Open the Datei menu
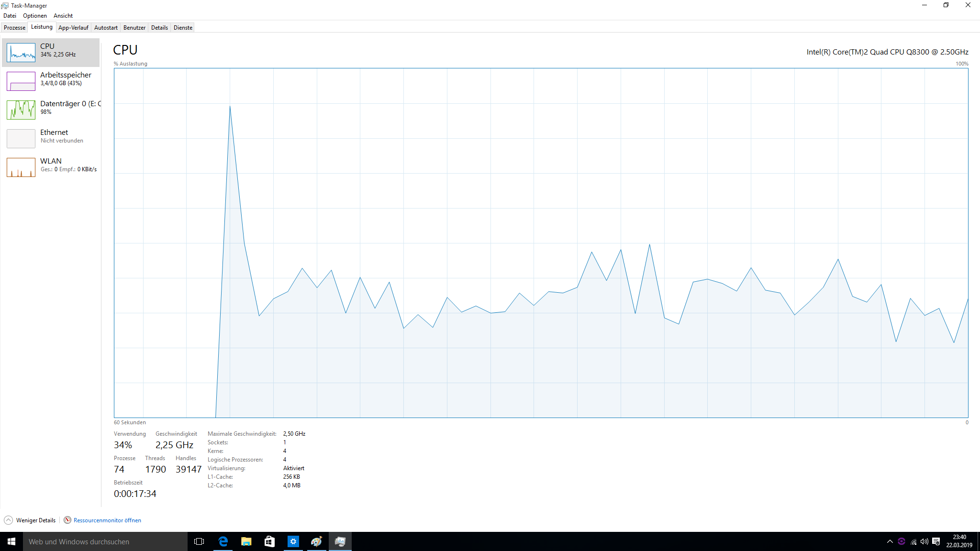Viewport: 980px width, 551px height. tap(10, 16)
